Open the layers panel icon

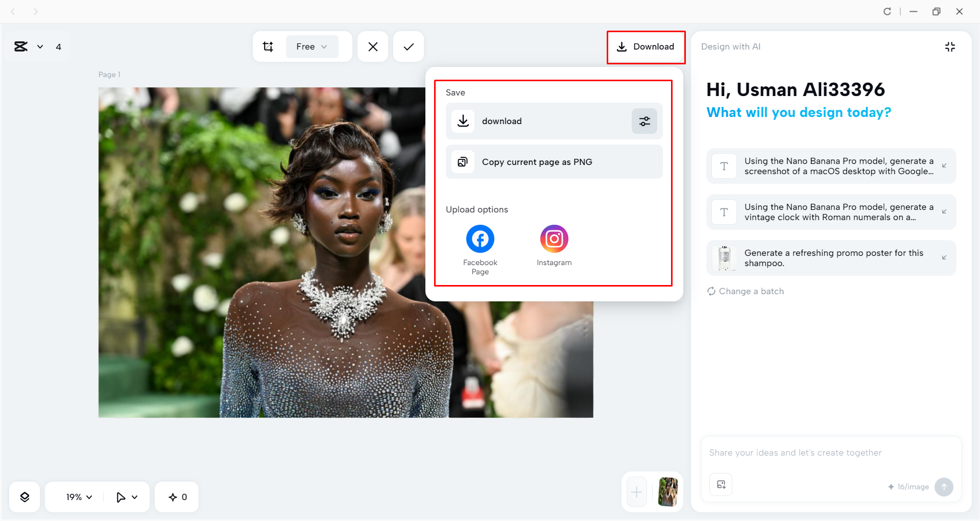(25, 497)
